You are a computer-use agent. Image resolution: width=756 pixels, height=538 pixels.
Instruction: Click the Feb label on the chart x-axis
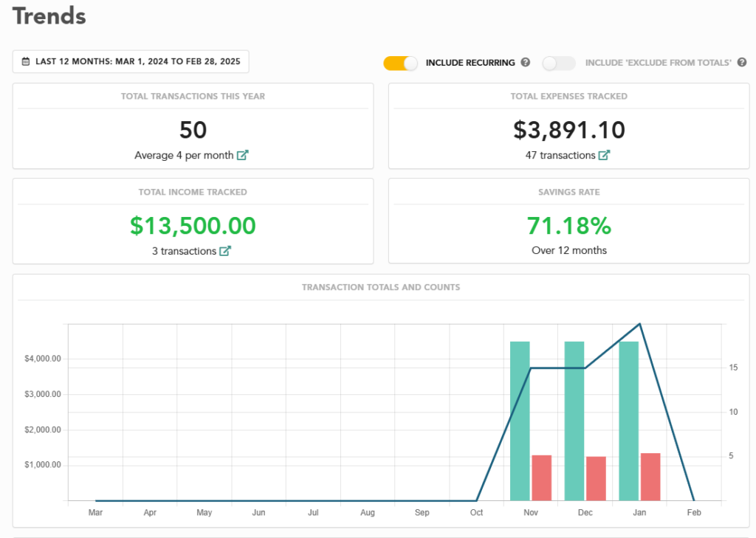pos(693,512)
